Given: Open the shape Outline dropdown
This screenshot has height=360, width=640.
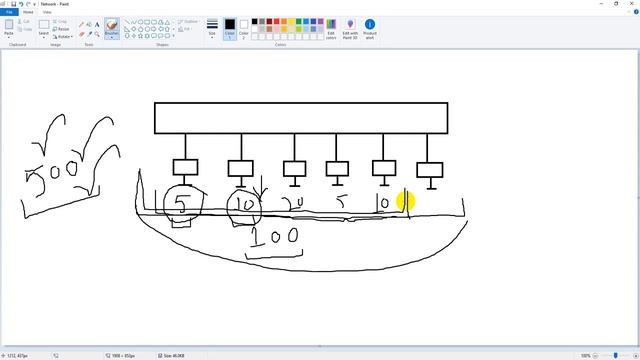Looking at the screenshot, I should coord(189,22).
